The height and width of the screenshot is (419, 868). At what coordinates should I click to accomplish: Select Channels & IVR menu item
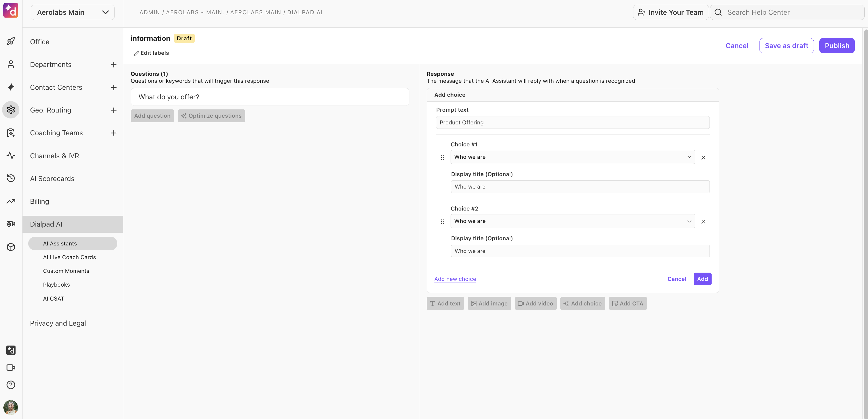pyautogui.click(x=54, y=156)
